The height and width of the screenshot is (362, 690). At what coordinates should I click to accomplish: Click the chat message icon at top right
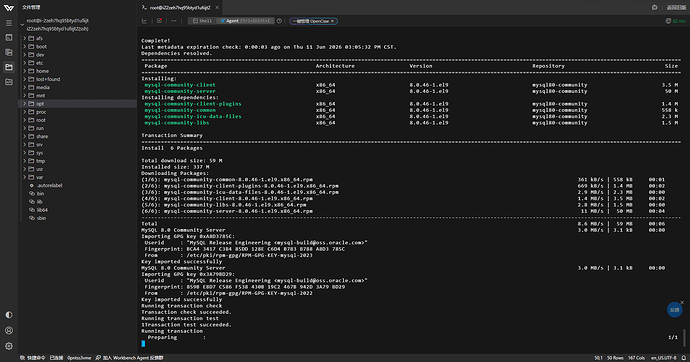click(654, 7)
